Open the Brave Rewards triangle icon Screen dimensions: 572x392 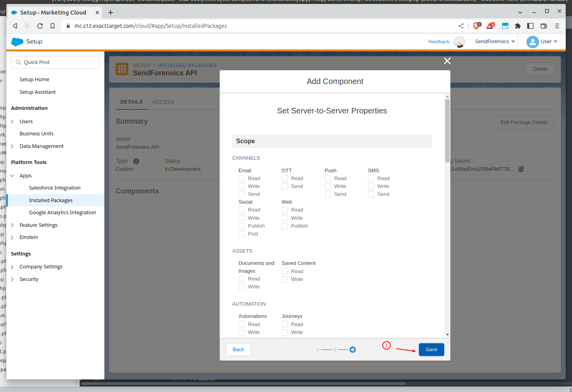point(490,26)
